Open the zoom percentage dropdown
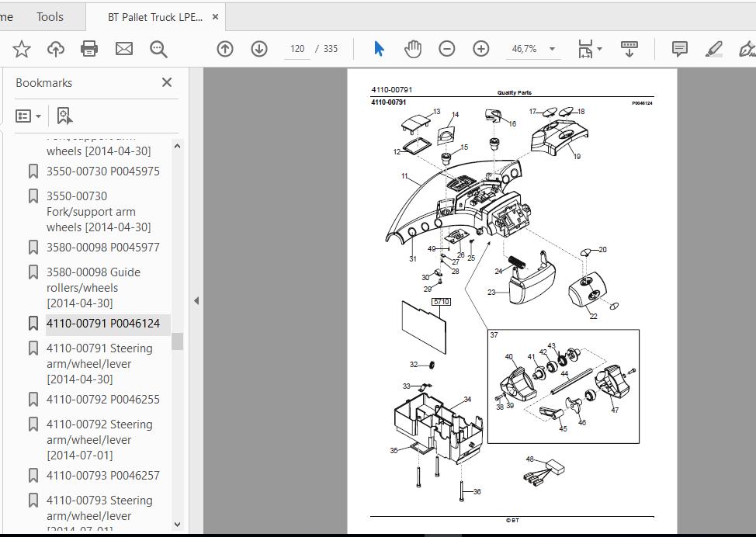Image resolution: width=756 pixels, height=537 pixels. point(552,49)
